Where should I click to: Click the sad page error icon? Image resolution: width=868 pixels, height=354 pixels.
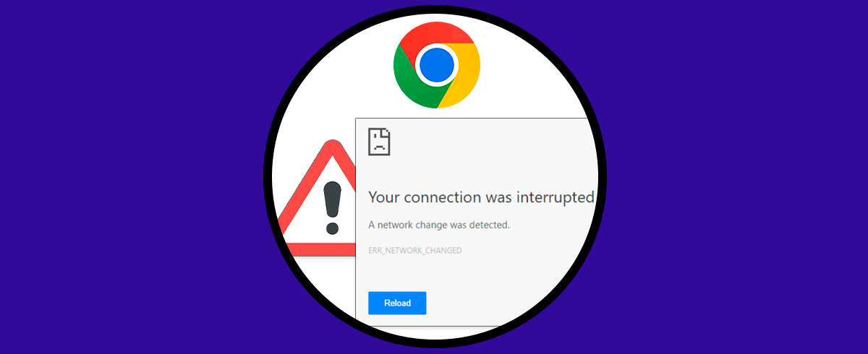pos(379,142)
